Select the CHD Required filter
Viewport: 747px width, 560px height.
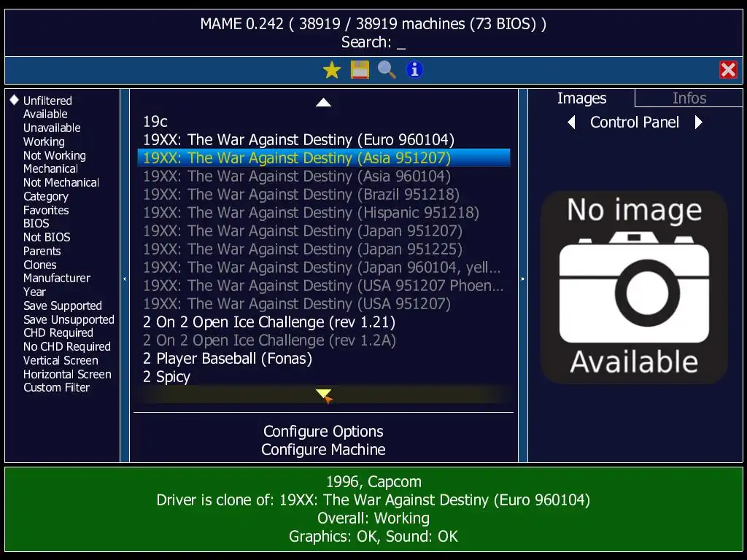point(58,332)
